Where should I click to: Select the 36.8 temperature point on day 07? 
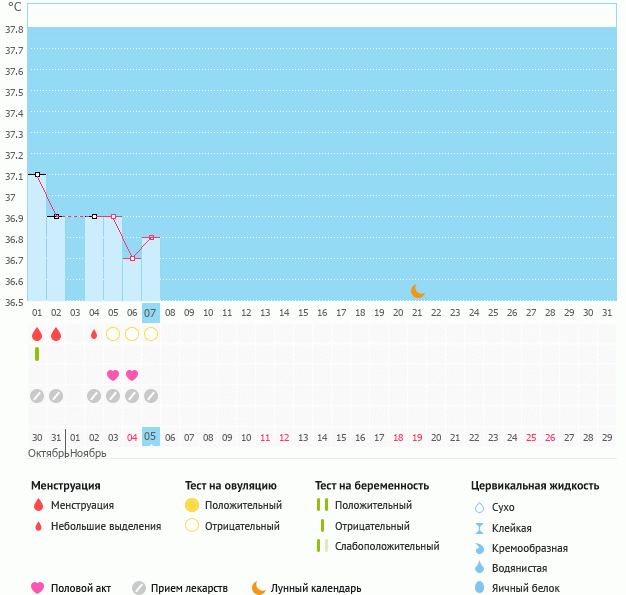[151, 237]
